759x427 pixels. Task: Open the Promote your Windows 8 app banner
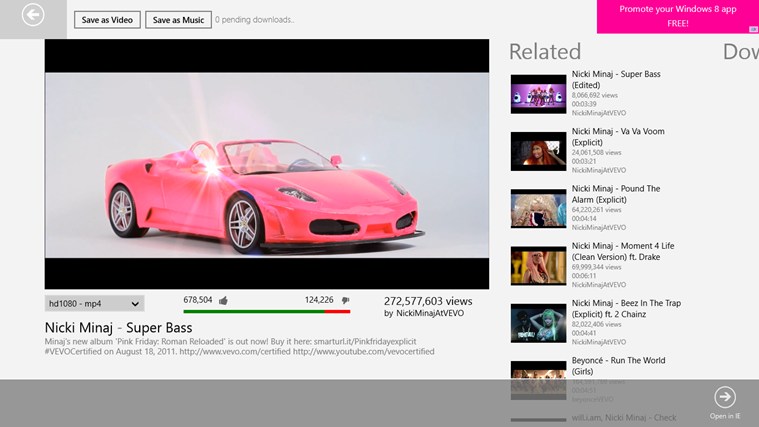[677, 16]
